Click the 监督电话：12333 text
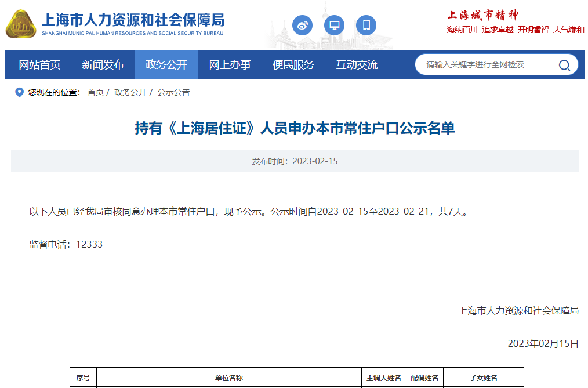Screen dimensions: 588x388 click(x=66, y=244)
